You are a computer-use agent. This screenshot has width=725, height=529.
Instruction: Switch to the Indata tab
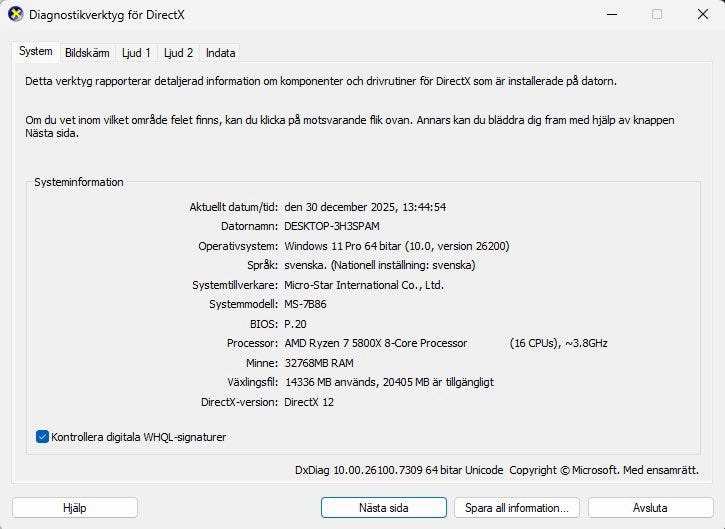tap(221, 53)
